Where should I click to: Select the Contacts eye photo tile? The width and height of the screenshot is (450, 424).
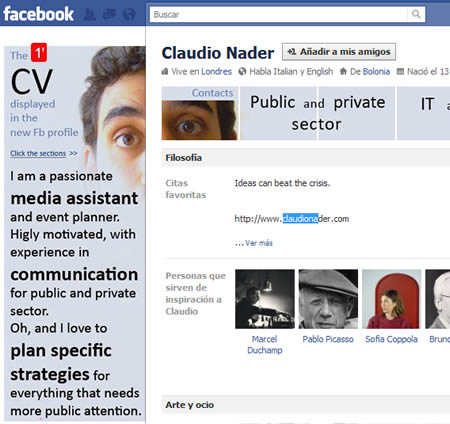click(x=199, y=113)
